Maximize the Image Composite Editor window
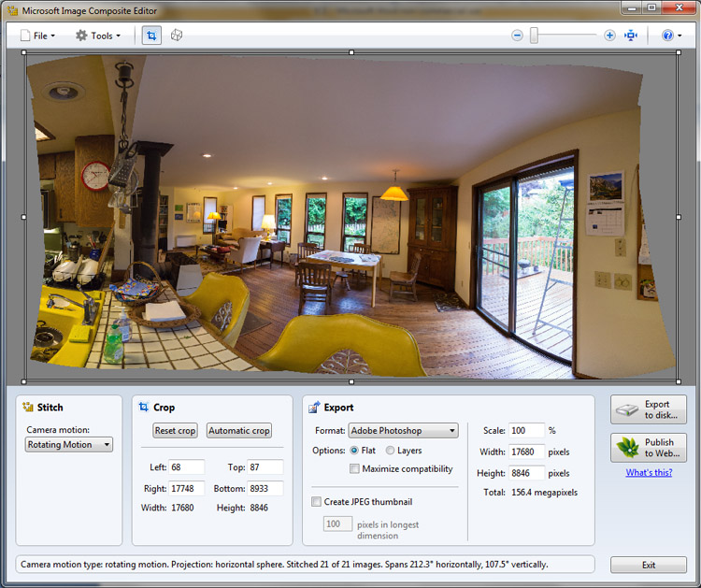701x588 pixels. pos(651,7)
